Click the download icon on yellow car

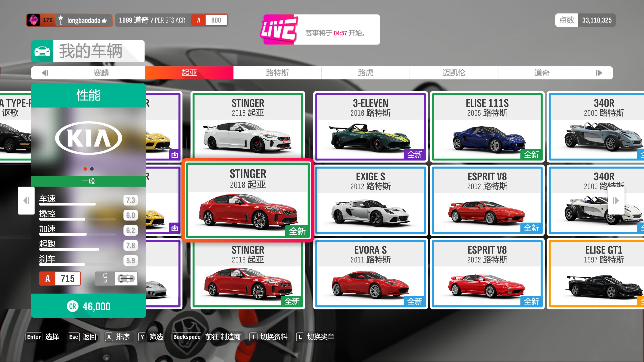pos(175,155)
